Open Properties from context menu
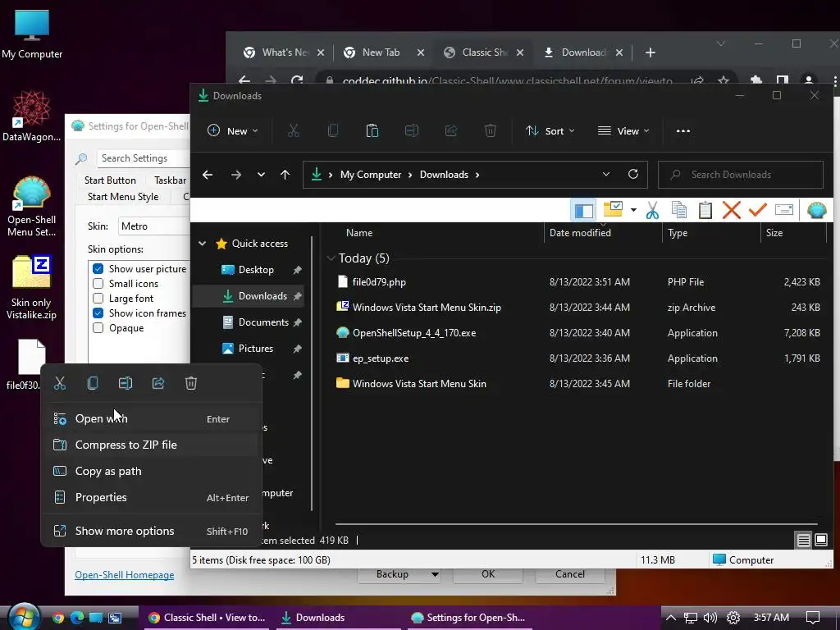The height and width of the screenshot is (630, 840). tap(152, 497)
